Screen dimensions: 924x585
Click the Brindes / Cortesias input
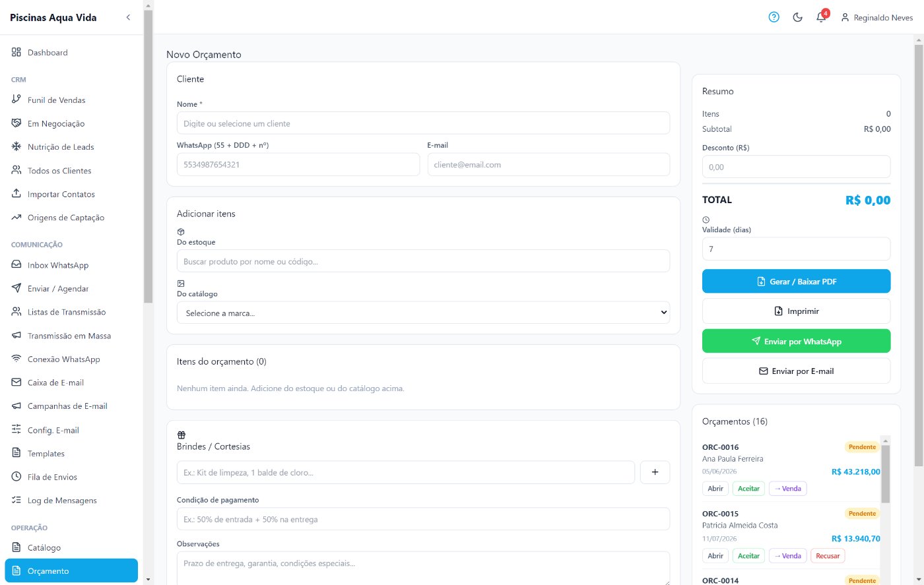(x=406, y=472)
